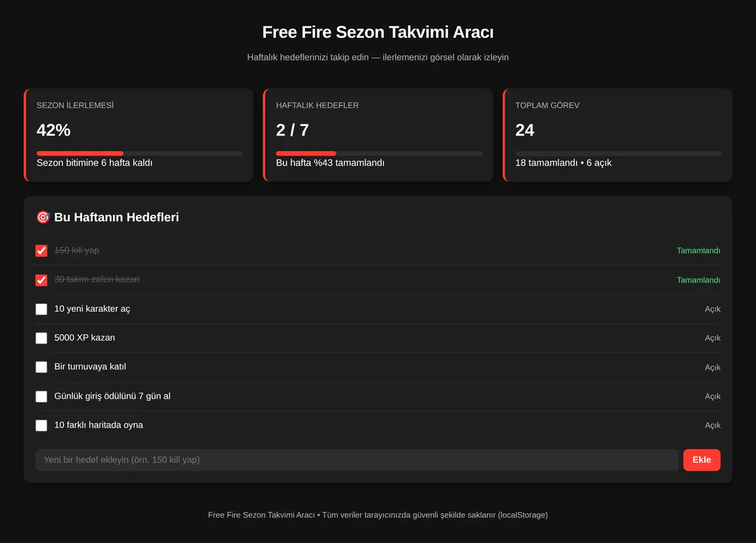Click the target emoji beside 'Bu Haftanın Hedefleri'
Screen dimensions: 756x543
pyautogui.click(x=43, y=217)
